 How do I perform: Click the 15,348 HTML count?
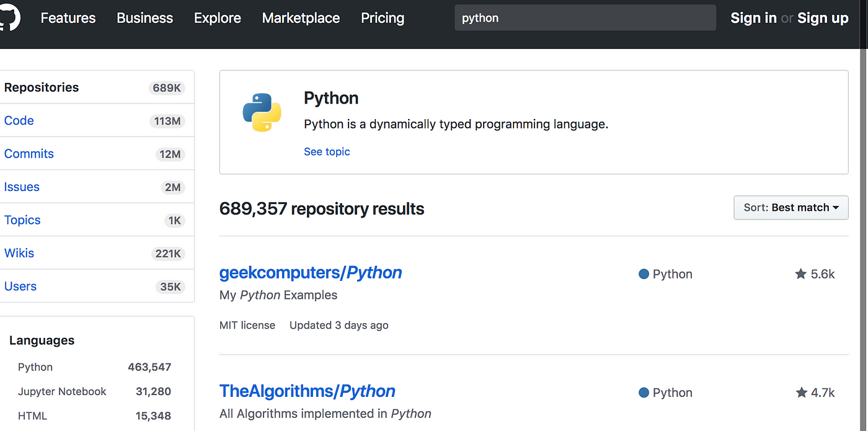pyautogui.click(x=153, y=415)
